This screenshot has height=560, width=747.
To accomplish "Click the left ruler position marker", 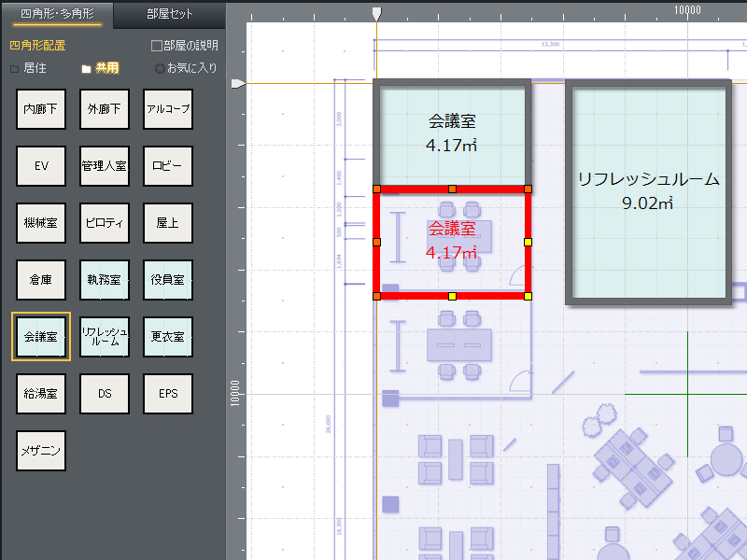I will (x=237, y=84).
